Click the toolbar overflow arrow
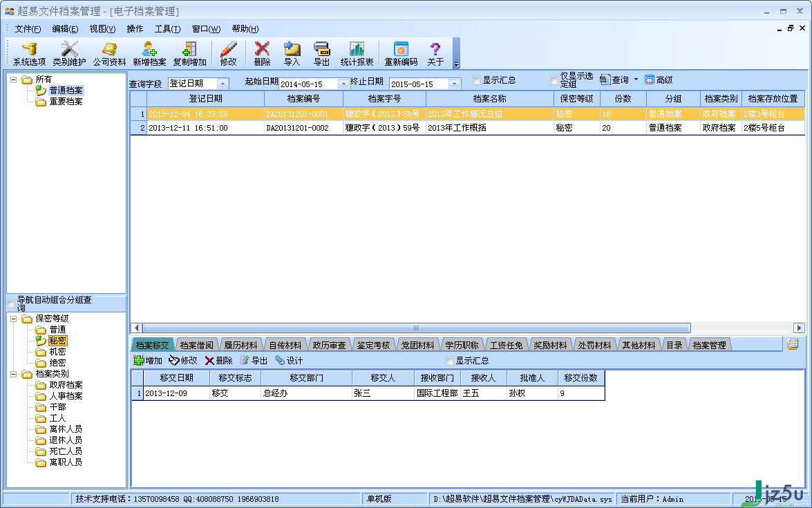812x508 pixels. [x=456, y=65]
